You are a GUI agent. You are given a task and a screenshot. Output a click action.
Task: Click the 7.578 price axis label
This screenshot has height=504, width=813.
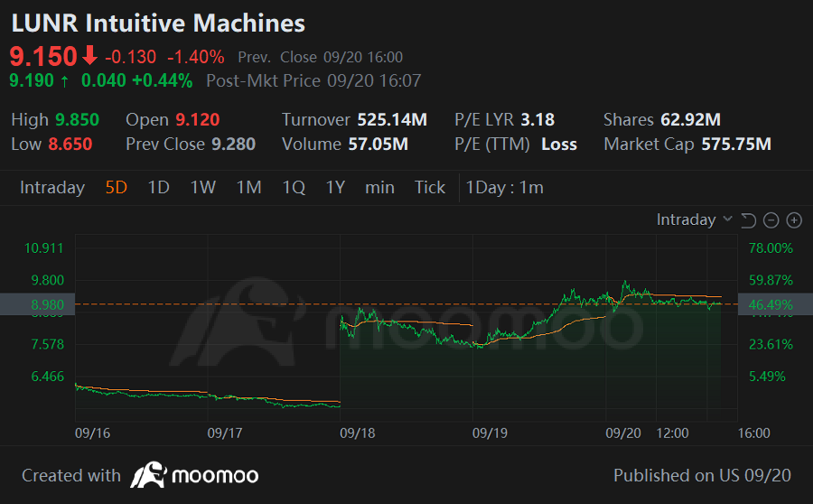tap(48, 344)
